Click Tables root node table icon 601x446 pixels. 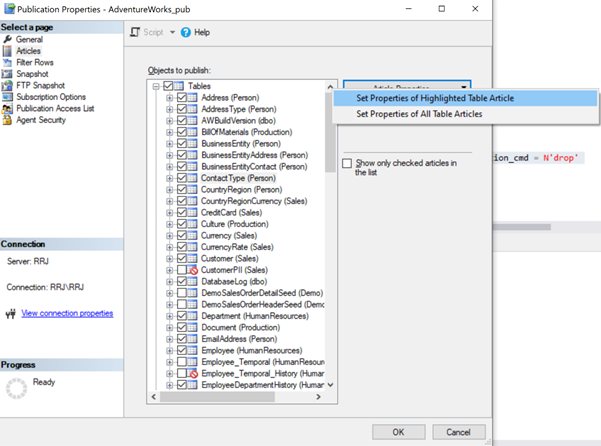[179, 86]
